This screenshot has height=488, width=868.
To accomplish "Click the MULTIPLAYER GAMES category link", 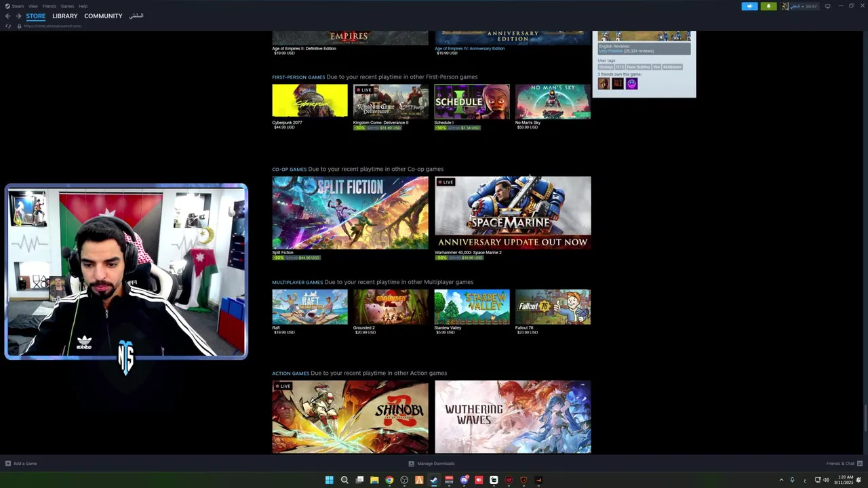I will coord(297,283).
